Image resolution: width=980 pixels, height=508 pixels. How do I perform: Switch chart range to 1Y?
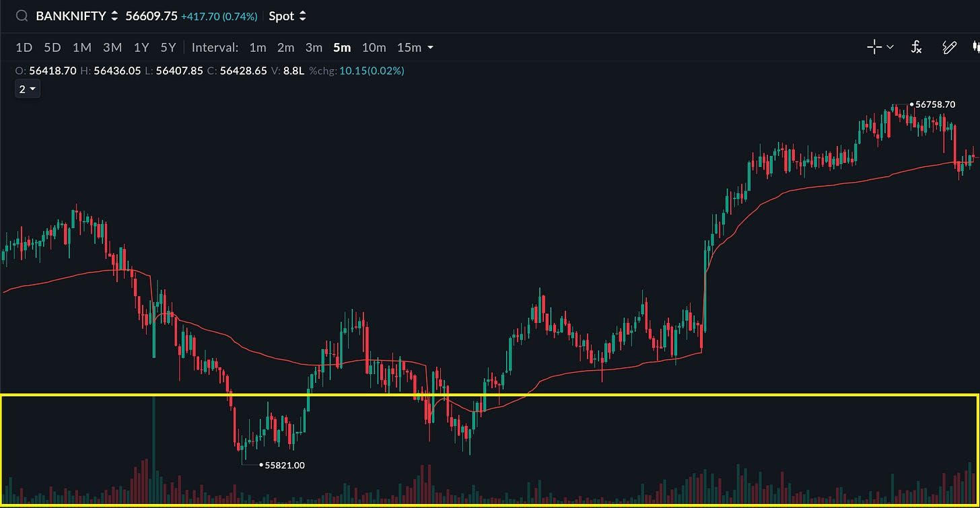click(x=141, y=48)
